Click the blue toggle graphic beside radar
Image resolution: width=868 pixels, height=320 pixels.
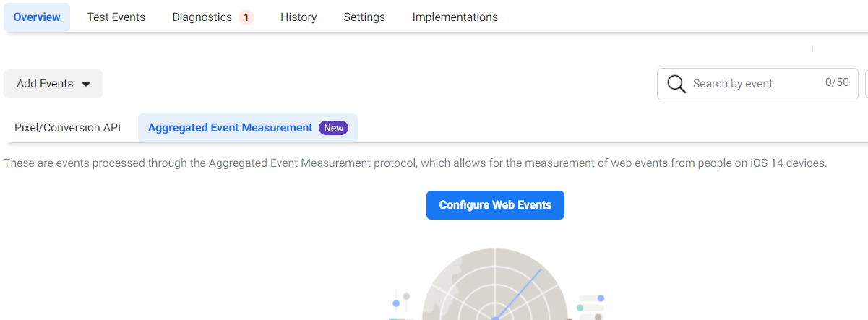point(591,298)
